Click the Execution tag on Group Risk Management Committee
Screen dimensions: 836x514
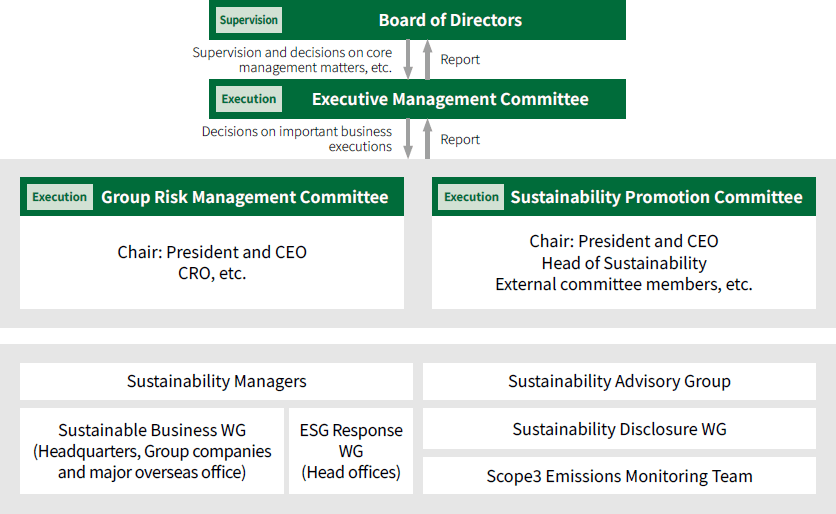tap(60, 197)
